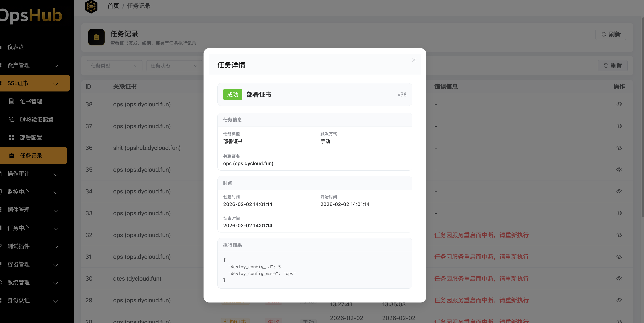This screenshot has height=323, width=644.
Task: Close the 任务详情 dialog
Action: click(413, 60)
